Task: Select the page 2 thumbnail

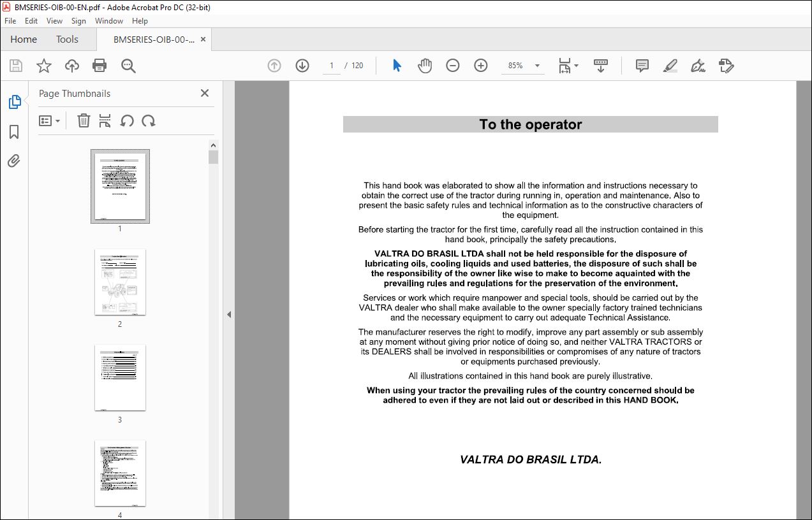Action: 120,282
